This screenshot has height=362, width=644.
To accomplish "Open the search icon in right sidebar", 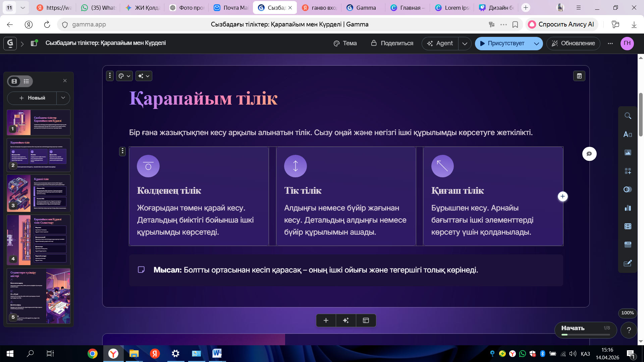I will pyautogui.click(x=628, y=116).
